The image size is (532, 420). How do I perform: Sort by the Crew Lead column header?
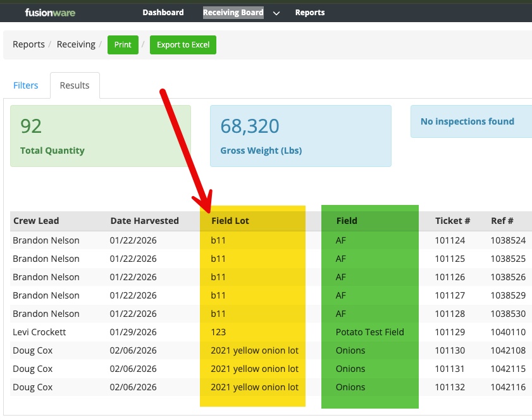click(36, 221)
